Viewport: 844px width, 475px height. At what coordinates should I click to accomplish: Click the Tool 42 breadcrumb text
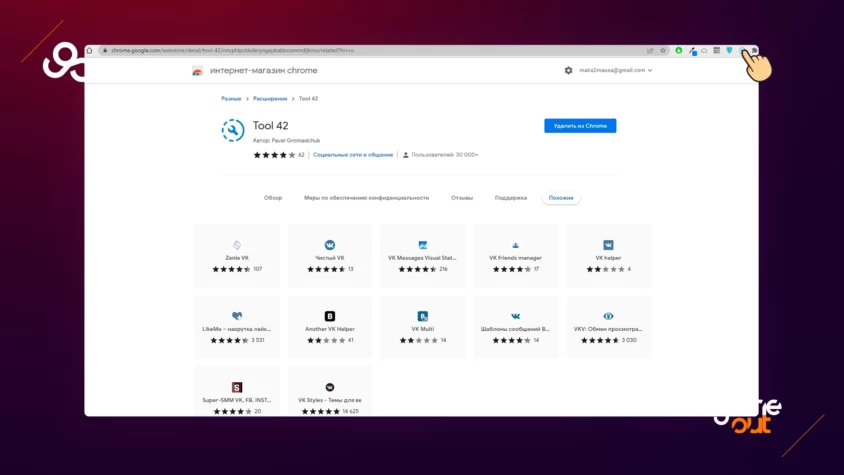click(x=308, y=99)
